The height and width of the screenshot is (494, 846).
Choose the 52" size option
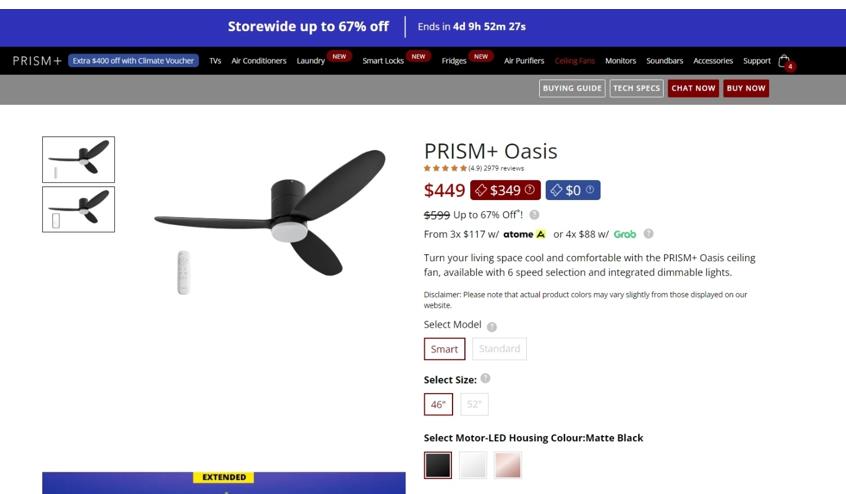474,404
